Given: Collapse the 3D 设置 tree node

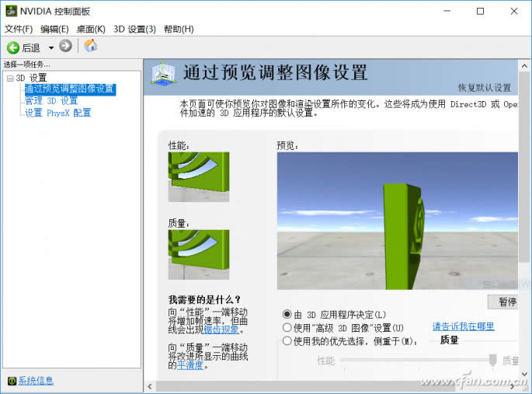Looking at the screenshot, I should pos(9,78).
